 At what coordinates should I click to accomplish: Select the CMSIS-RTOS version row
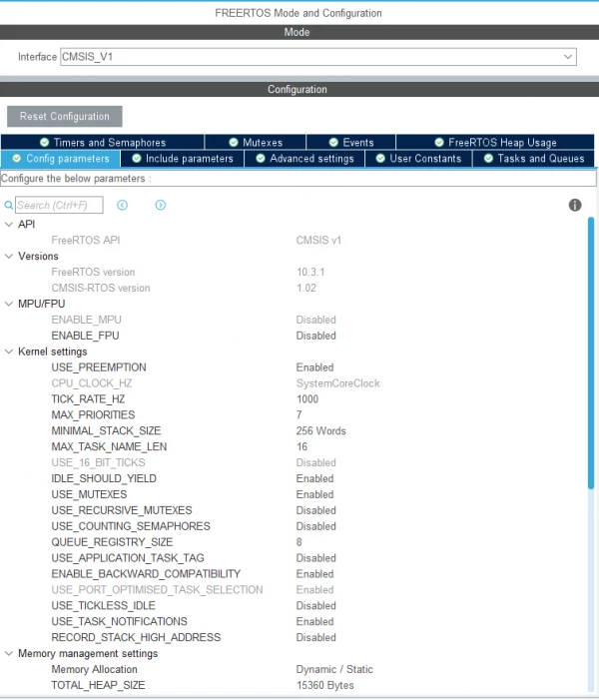[101, 288]
